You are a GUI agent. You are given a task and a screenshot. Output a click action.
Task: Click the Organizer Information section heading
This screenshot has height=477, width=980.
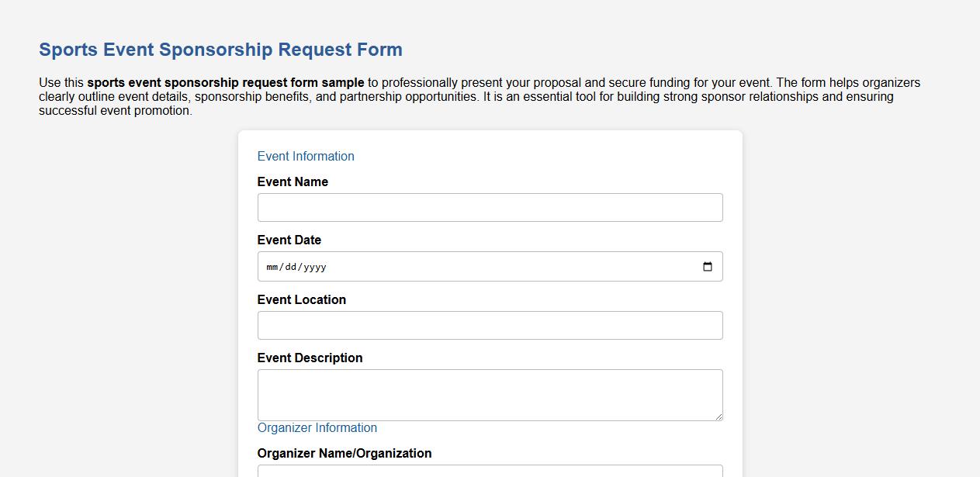(x=317, y=427)
